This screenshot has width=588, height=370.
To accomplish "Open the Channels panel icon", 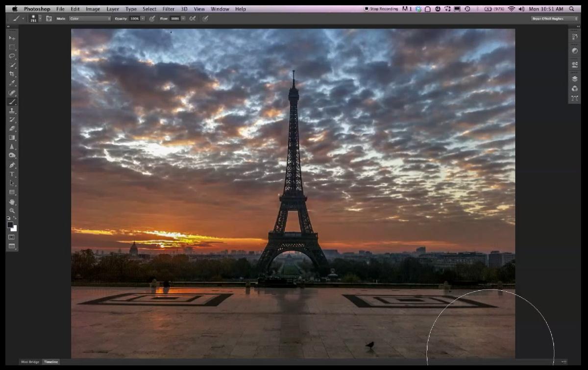I will 574,88.
